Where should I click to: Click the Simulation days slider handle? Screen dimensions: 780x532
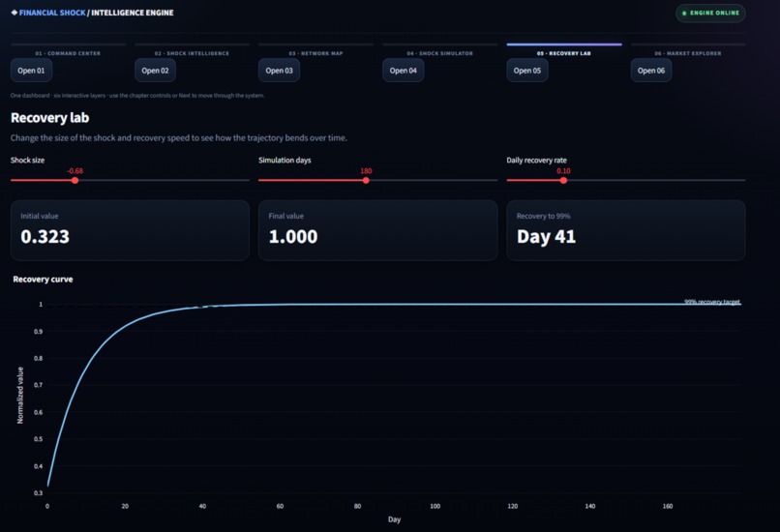[x=366, y=181]
